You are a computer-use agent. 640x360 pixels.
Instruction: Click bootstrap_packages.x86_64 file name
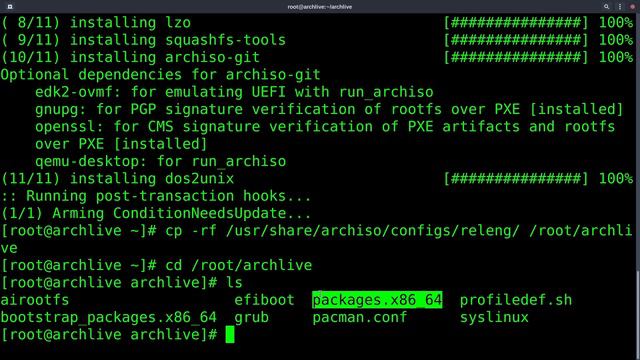point(109,318)
